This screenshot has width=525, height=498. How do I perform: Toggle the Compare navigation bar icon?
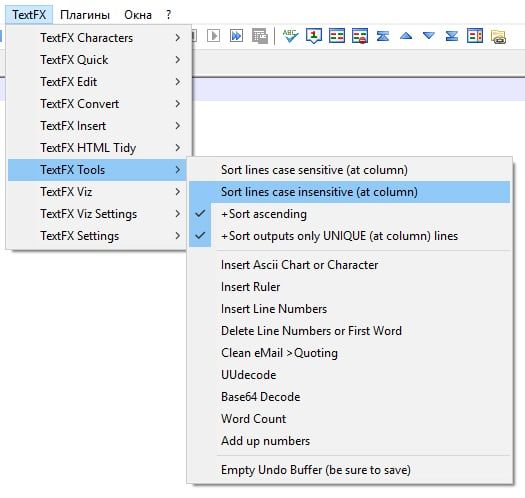tap(475, 36)
